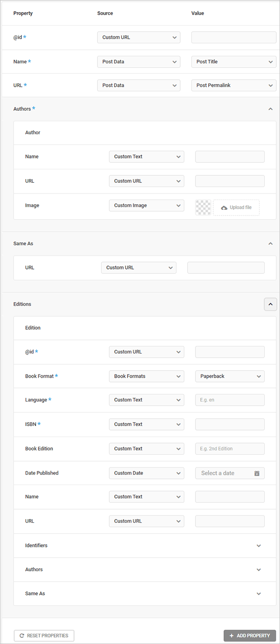The image size is (280, 644).
Task: Click the Add Property button
Action: pos(250,636)
